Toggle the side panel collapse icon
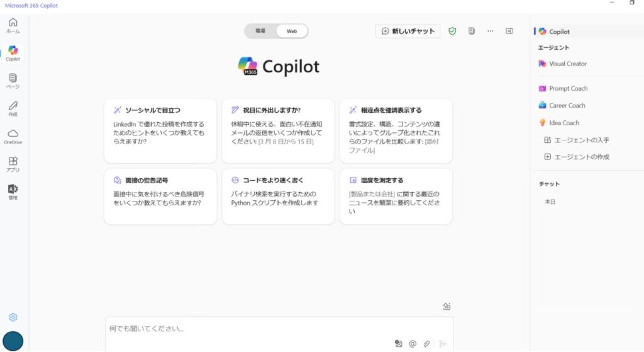 tap(509, 31)
